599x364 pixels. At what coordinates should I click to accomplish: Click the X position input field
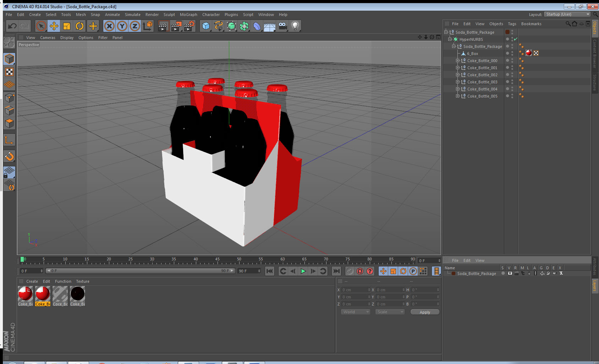356,290
